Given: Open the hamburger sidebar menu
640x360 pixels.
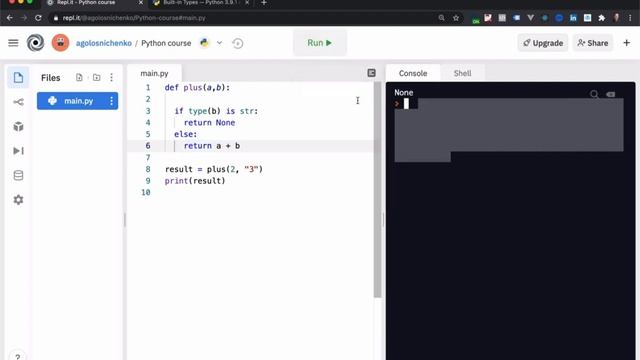Looking at the screenshot, I should pos(13,43).
